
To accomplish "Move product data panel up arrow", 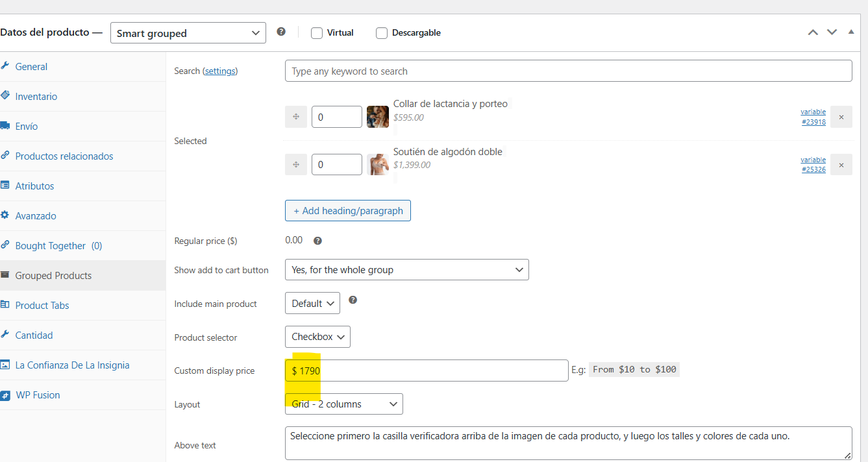I will [x=813, y=32].
